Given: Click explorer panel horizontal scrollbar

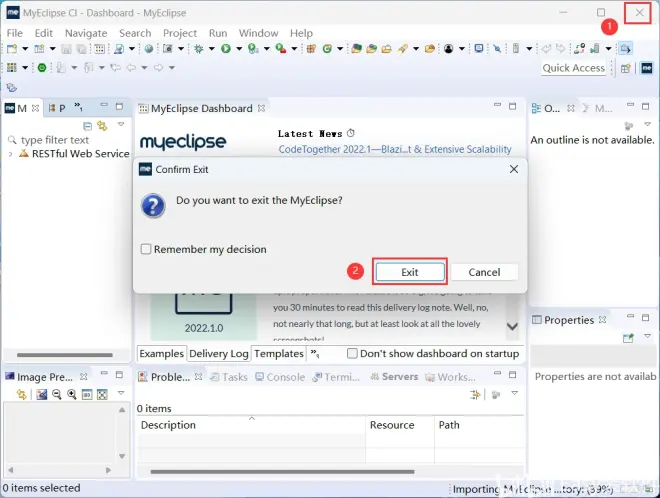Looking at the screenshot, I should coord(65,355).
